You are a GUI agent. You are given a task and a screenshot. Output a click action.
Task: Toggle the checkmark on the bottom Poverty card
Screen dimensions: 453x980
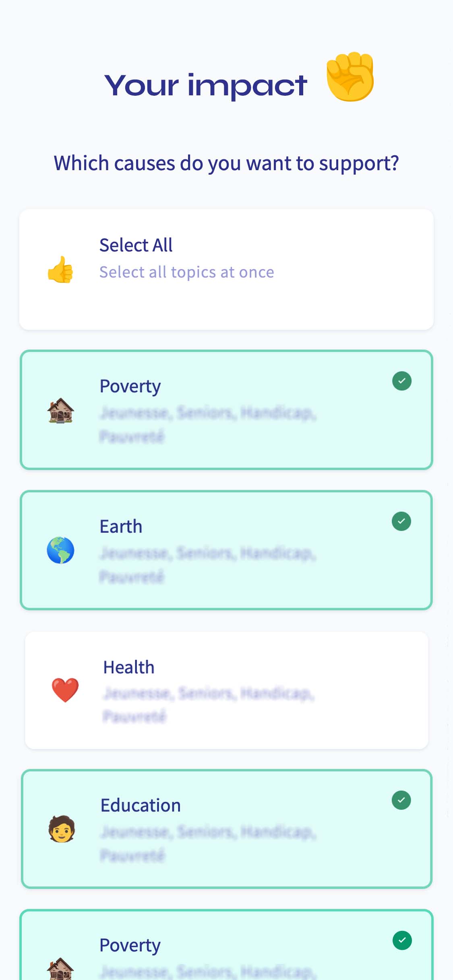[402, 941]
